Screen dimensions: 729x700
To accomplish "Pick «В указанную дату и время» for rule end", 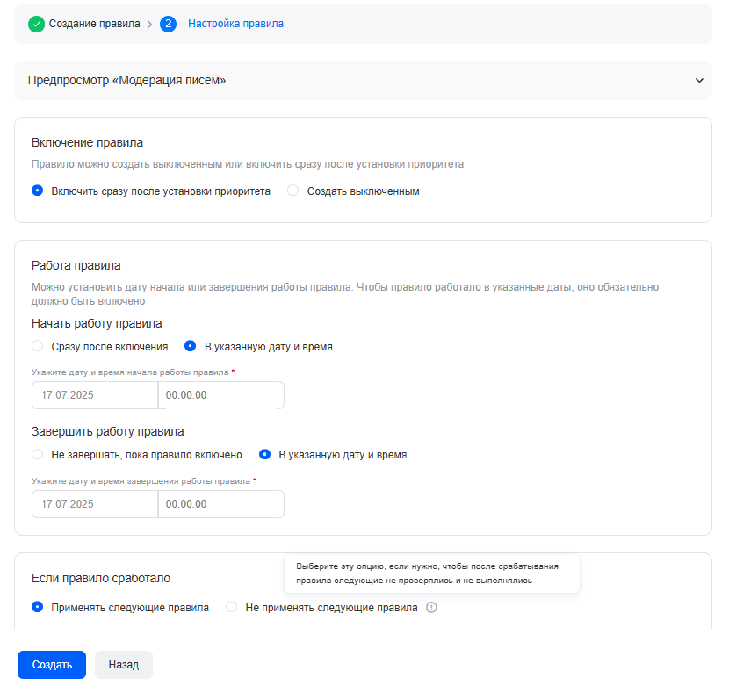I will 264,455.
